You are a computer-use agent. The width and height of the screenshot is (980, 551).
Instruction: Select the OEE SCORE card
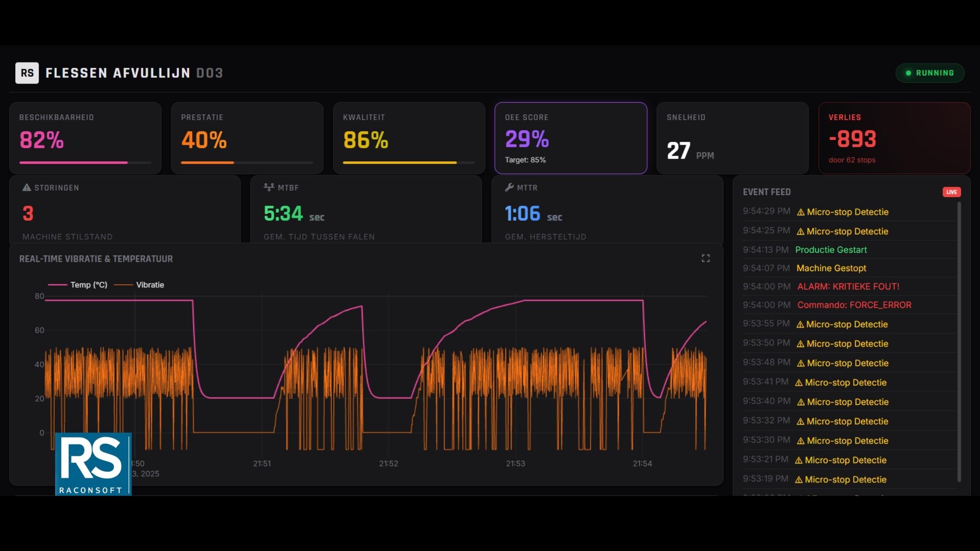570,138
